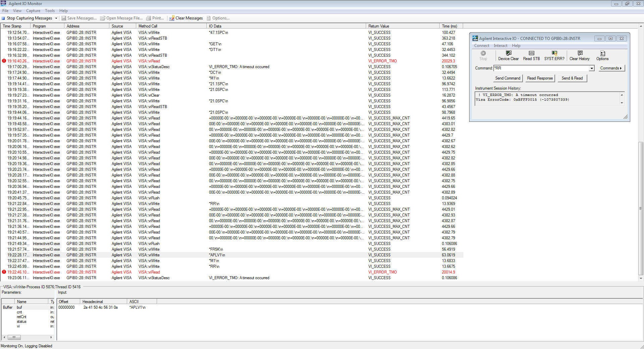The image size is (644, 349).
Task: Open the Capture menu
Action: pos(33,11)
